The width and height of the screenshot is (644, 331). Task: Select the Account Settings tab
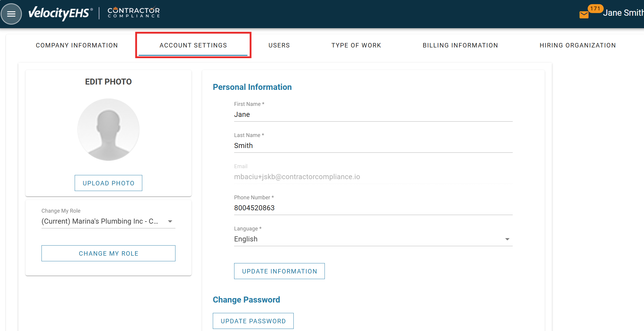pyautogui.click(x=193, y=45)
